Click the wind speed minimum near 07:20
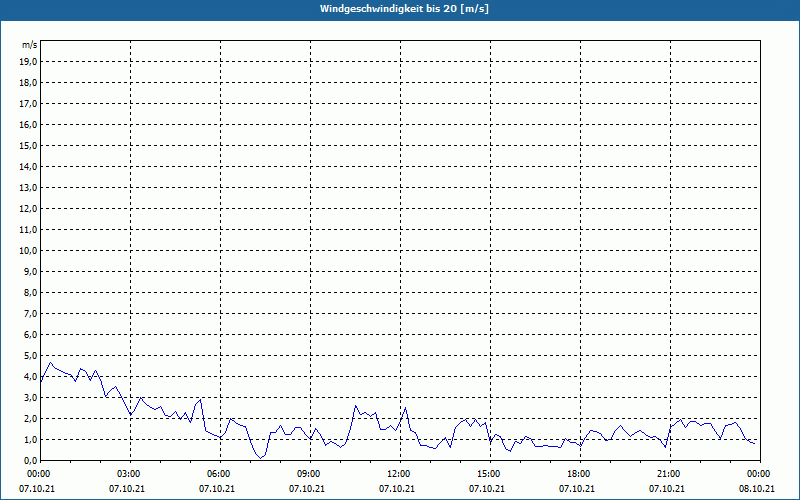 pos(260,458)
